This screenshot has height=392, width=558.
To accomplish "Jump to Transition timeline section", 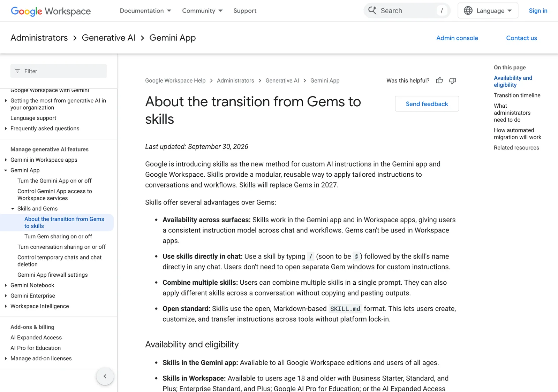I will pyautogui.click(x=517, y=95).
